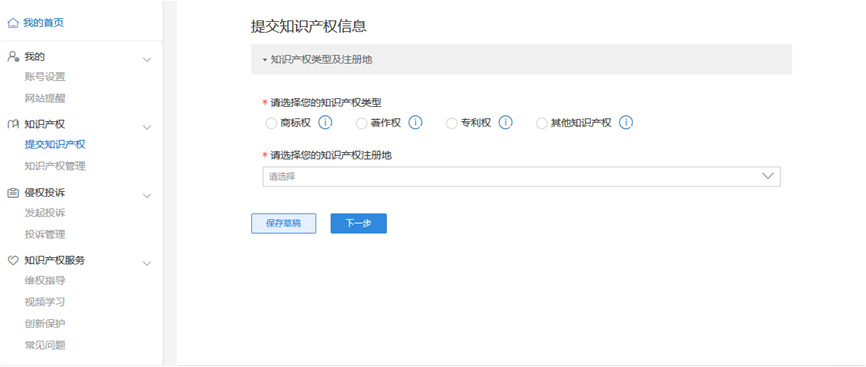The height and width of the screenshot is (367, 866).
Task: Open 投诉管理 in sidebar
Action: coord(45,234)
